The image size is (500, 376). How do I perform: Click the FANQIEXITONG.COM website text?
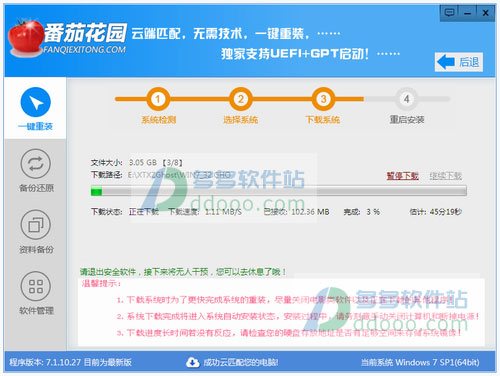click(x=84, y=50)
